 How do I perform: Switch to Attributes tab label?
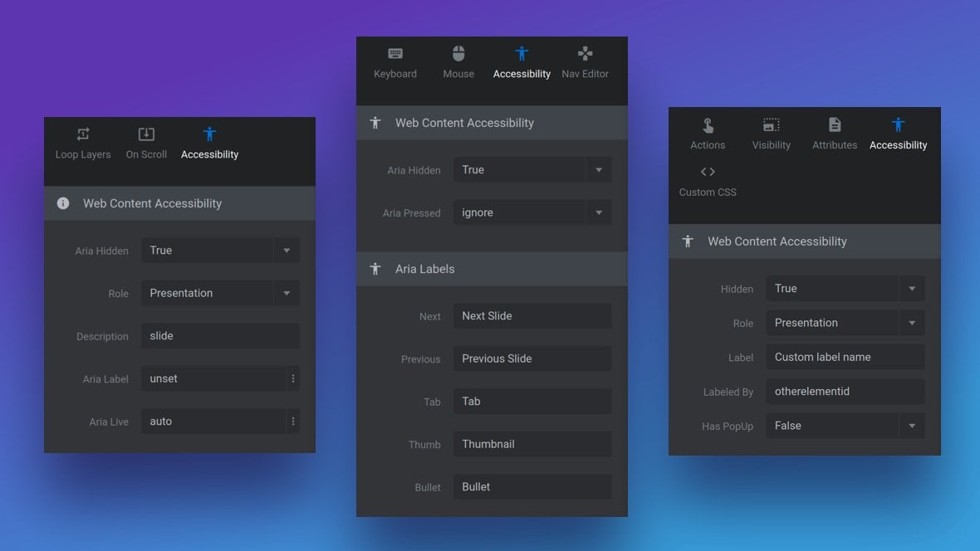click(835, 145)
